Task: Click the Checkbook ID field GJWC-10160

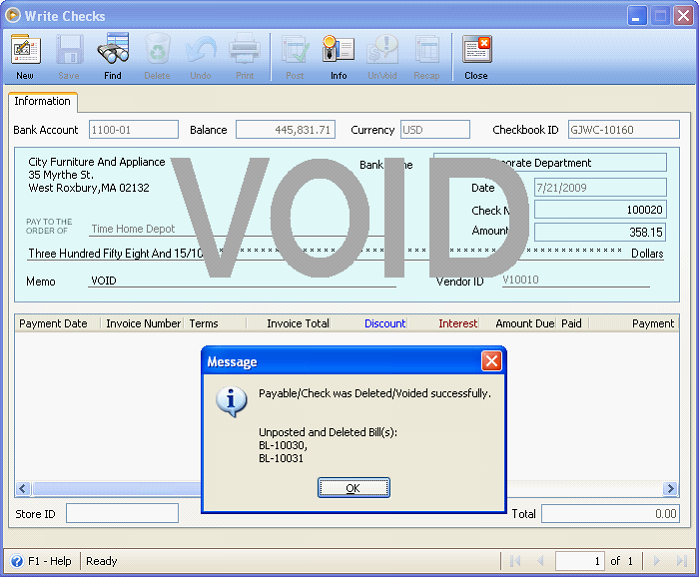Action: (624, 130)
